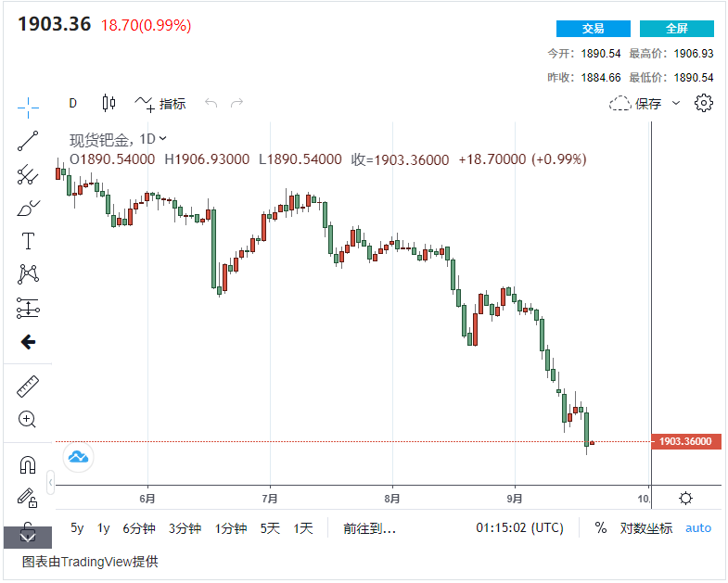
Task: Toggle magnet mode for drawings
Action: (28, 465)
